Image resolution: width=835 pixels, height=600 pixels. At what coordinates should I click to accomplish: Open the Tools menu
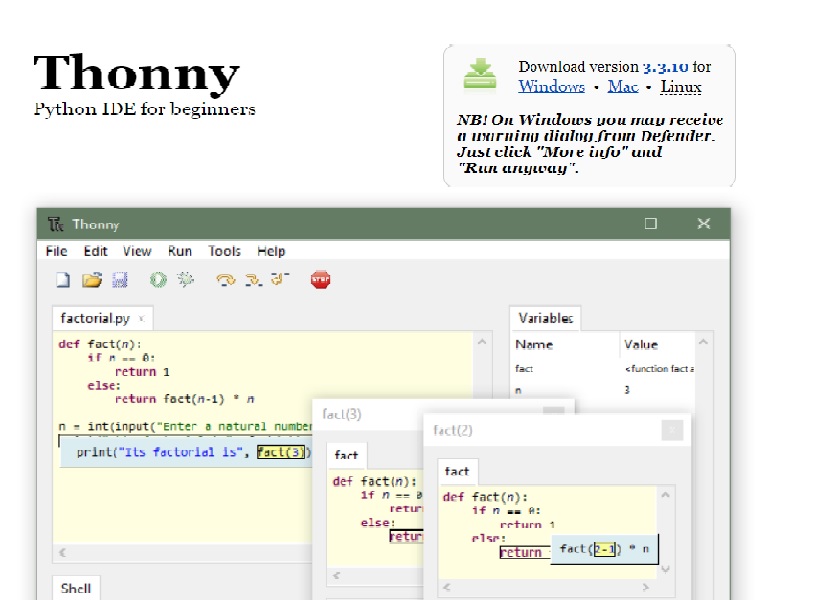[x=224, y=251]
